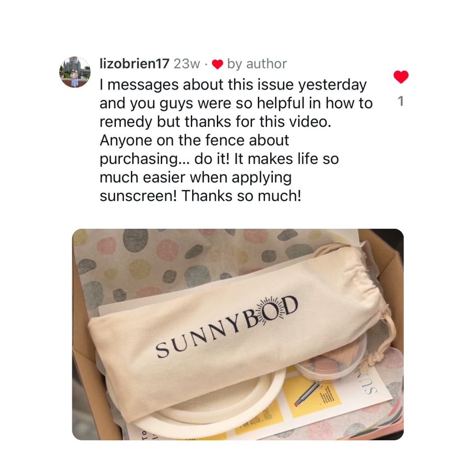
Task: Open lizobrien17's profile picture
Action: (74, 72)
